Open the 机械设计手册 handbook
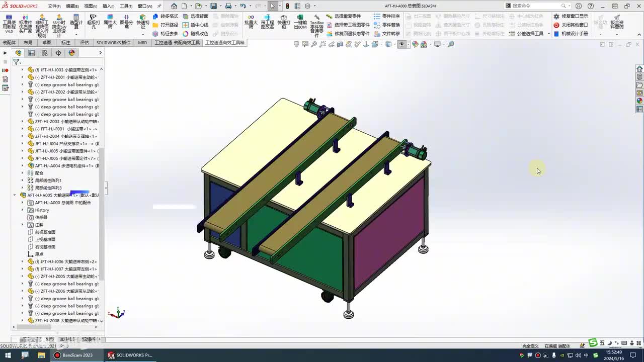 click(x=571, y=34)
